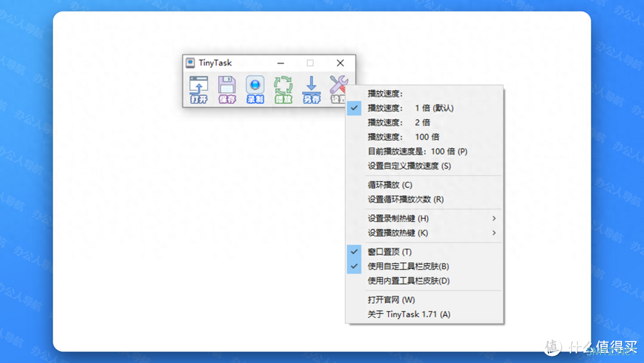Click the 设置 wrench settings icon
This screenshot has height=363, width=644.
point(339,90)
